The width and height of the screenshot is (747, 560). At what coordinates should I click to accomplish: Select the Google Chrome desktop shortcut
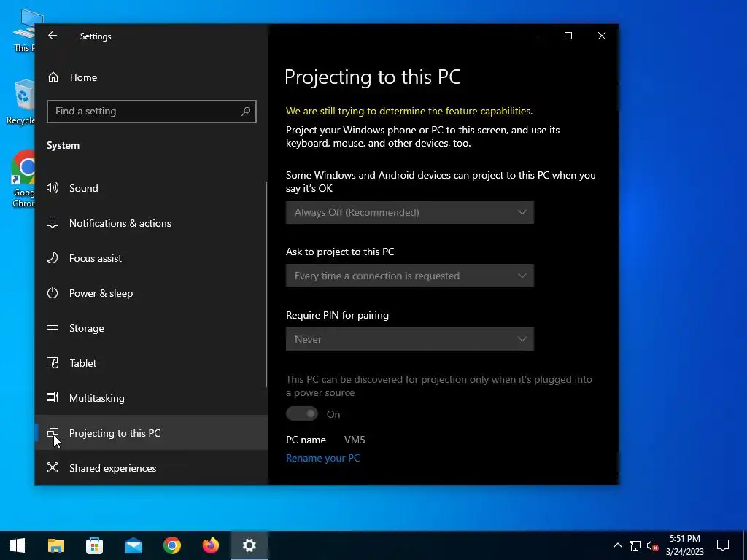pos(23,179)
